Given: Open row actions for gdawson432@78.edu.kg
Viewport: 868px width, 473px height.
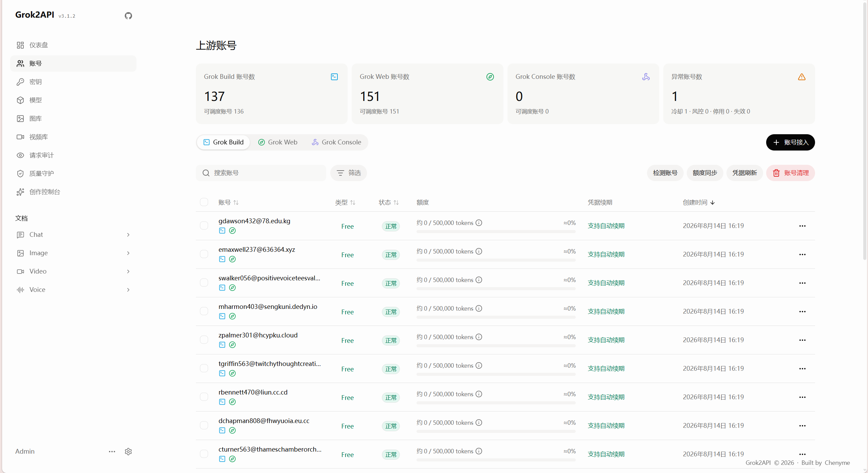Looking at the screenshot, I should coord(802,226).
